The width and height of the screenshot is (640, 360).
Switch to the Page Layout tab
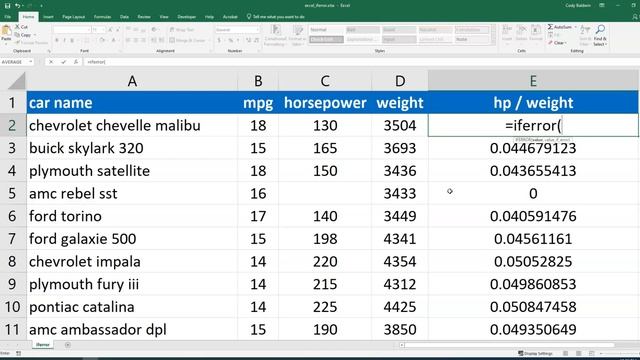coord(73,17)
